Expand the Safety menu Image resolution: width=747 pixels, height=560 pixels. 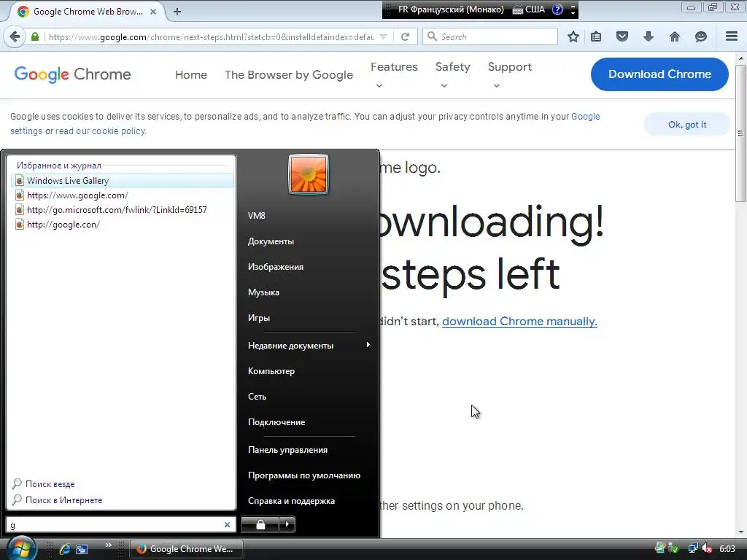[x=452, y=75]
